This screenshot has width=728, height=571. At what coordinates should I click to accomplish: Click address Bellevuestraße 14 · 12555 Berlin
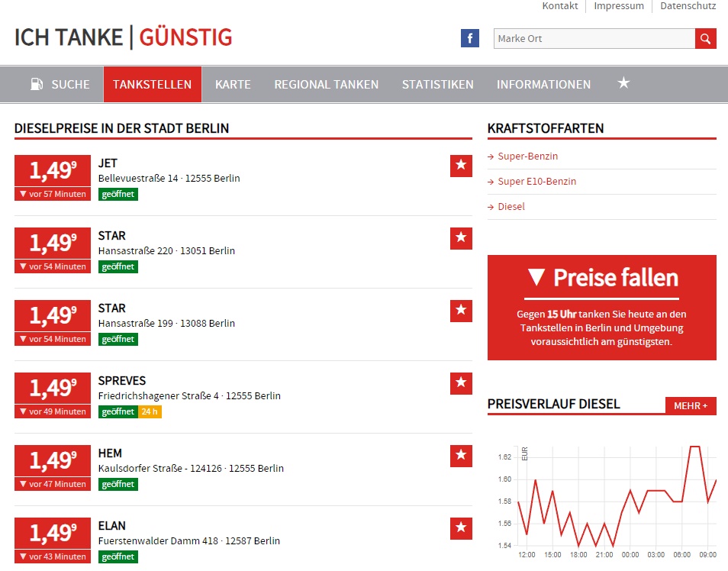(169, 179)
